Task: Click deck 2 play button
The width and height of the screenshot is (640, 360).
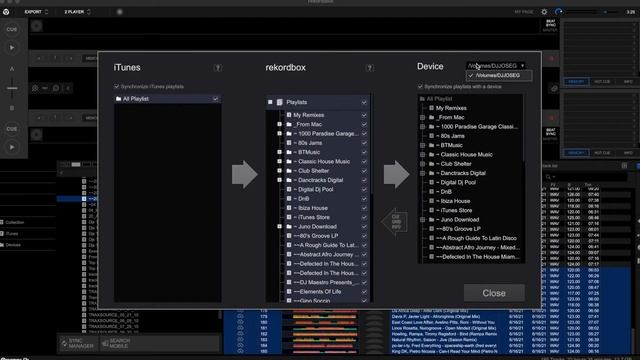Action: (x=12, y=147)
